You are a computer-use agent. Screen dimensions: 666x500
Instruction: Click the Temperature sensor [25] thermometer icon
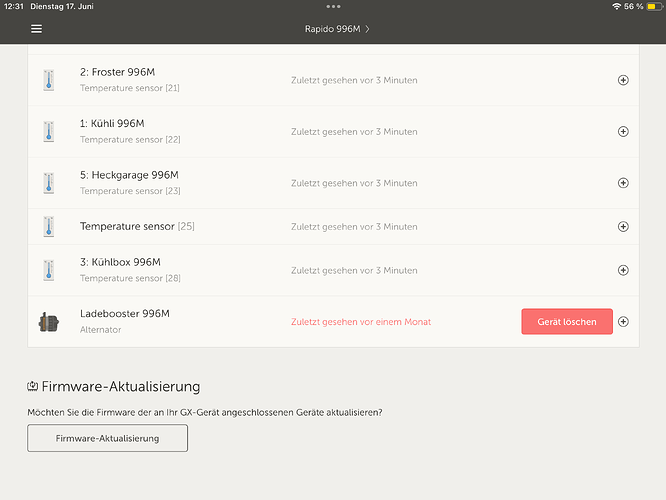49,226
